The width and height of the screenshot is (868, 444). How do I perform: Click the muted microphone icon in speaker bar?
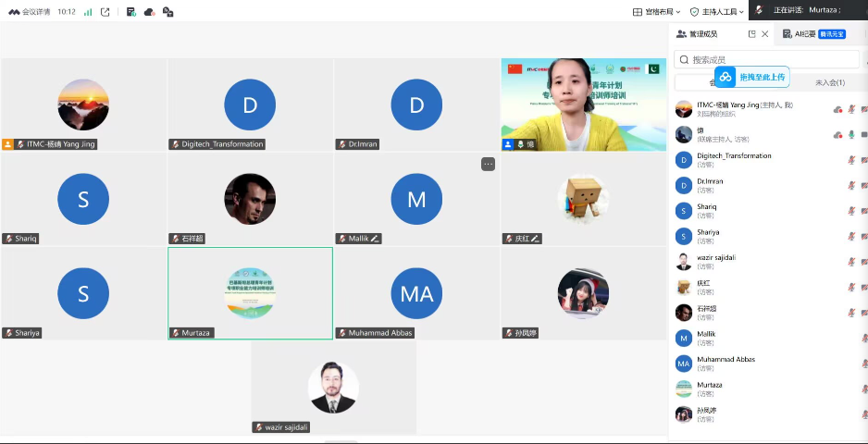click(759, 11)
